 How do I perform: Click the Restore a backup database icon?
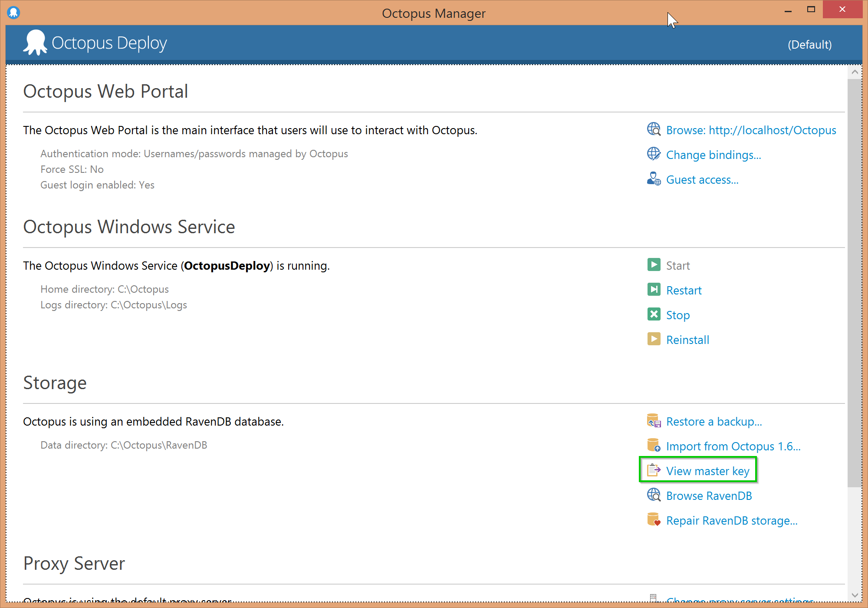tap(654, 421)
